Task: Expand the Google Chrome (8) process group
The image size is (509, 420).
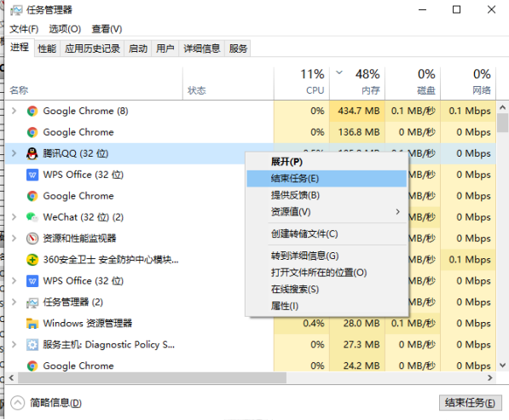Action: 14,111
